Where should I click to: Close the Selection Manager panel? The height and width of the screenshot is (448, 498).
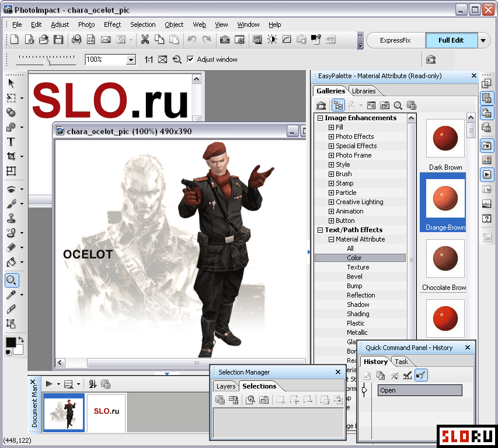tap(338, 372)
